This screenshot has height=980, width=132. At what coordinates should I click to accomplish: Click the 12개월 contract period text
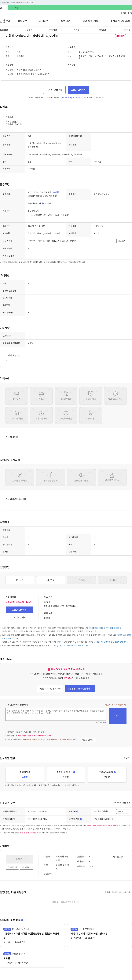pos(56,193)
